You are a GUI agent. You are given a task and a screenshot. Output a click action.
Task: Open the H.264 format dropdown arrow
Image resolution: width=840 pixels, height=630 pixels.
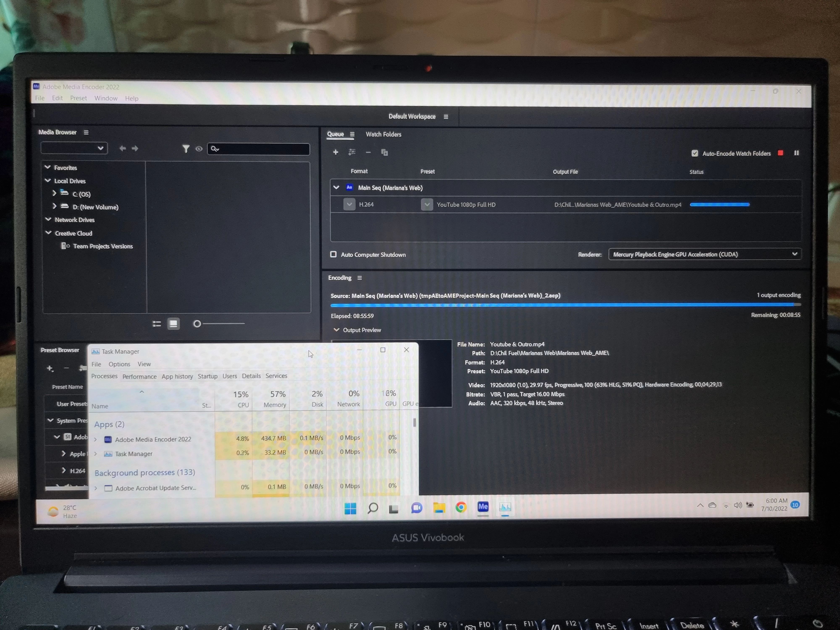pyautogui.click(x=349, y=204)
